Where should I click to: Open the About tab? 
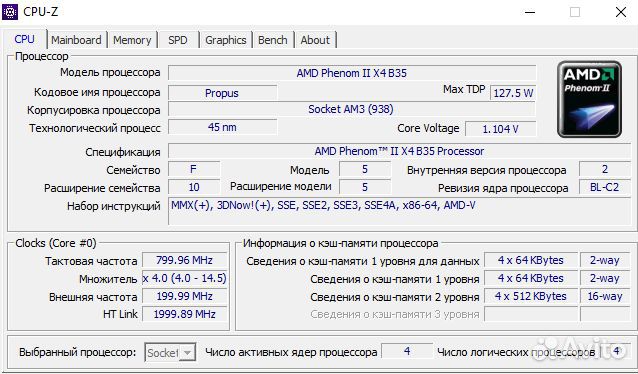click(315, 40)
